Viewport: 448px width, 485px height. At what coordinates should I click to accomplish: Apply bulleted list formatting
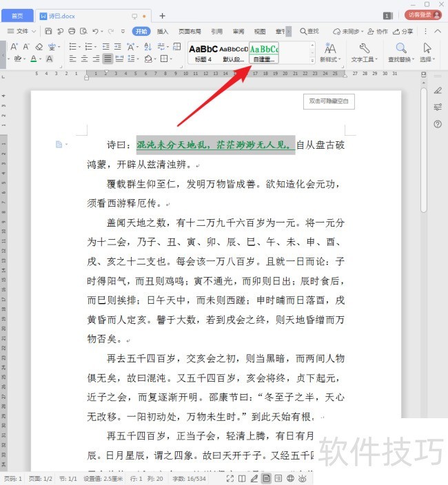point(72,47)
